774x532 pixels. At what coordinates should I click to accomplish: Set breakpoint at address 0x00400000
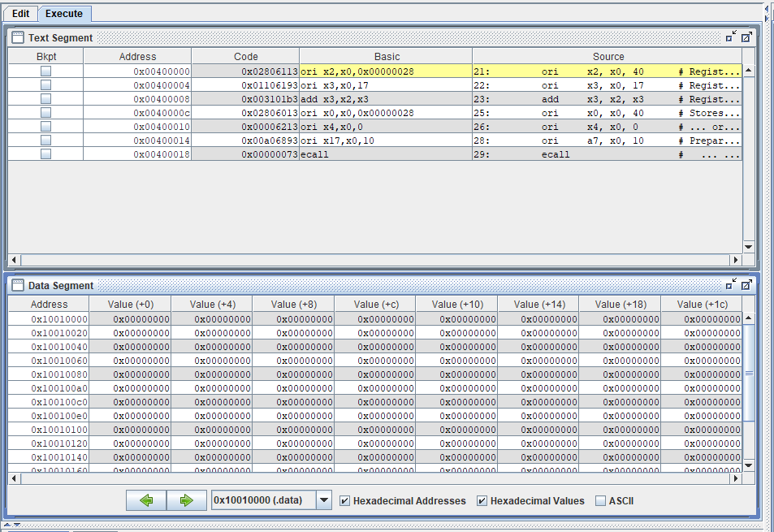click(45, 71)
